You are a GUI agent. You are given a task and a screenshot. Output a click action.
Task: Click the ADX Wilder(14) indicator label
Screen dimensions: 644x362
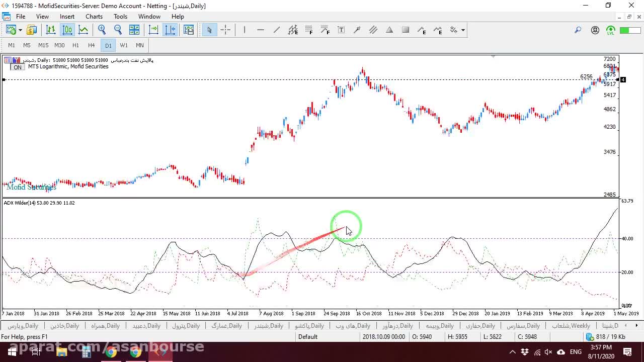pos(39,203)
